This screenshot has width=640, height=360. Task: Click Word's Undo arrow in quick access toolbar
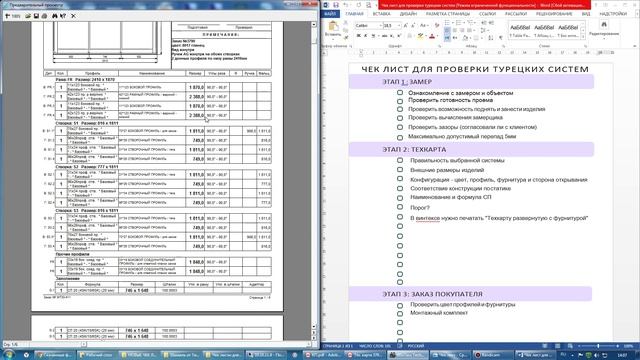[345, 4]
